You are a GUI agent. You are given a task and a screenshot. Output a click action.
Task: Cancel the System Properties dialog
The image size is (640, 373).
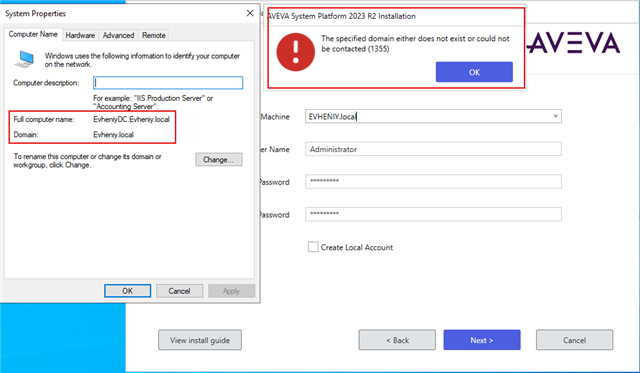[179, 291]
